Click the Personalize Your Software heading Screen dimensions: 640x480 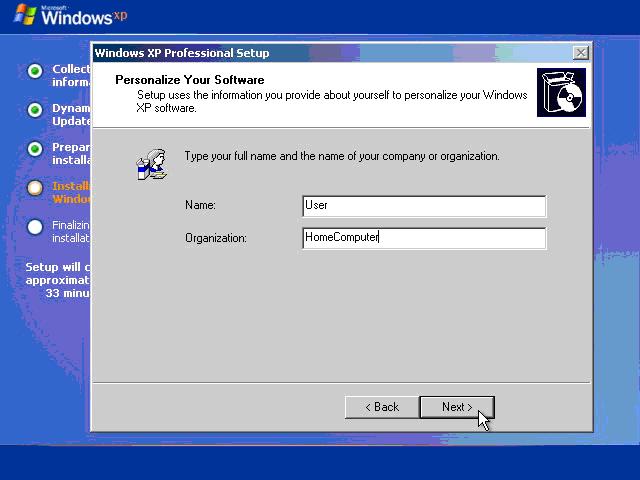pyautogui.click(x=189, y=79)
